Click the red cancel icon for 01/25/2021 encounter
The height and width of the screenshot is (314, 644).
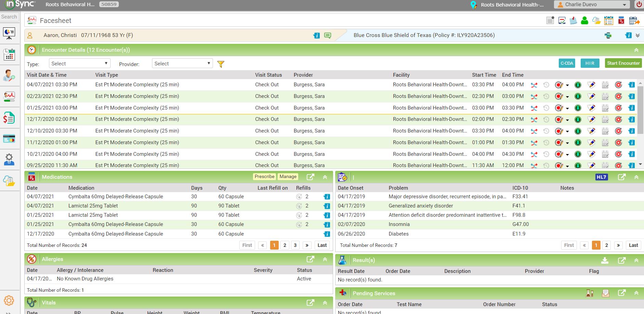[x=618, y=108]
